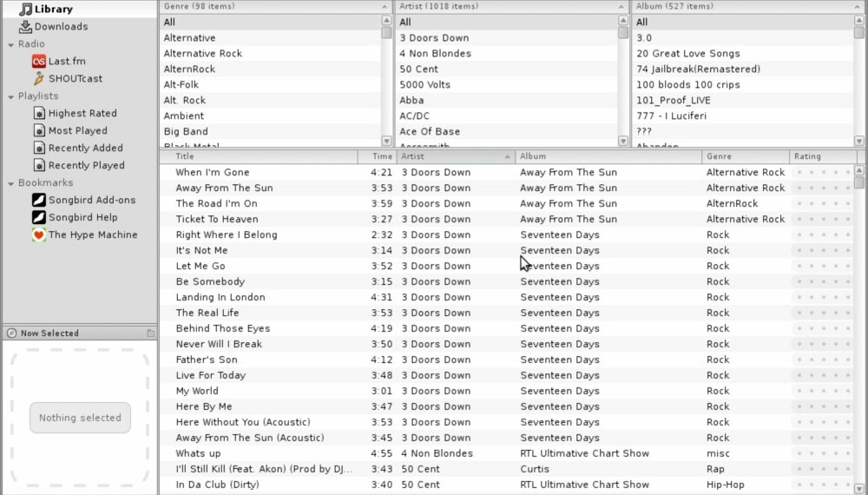Click the Most Played playlist icon
This screenshot has width=868, height=495.
(x=39, y=130)
